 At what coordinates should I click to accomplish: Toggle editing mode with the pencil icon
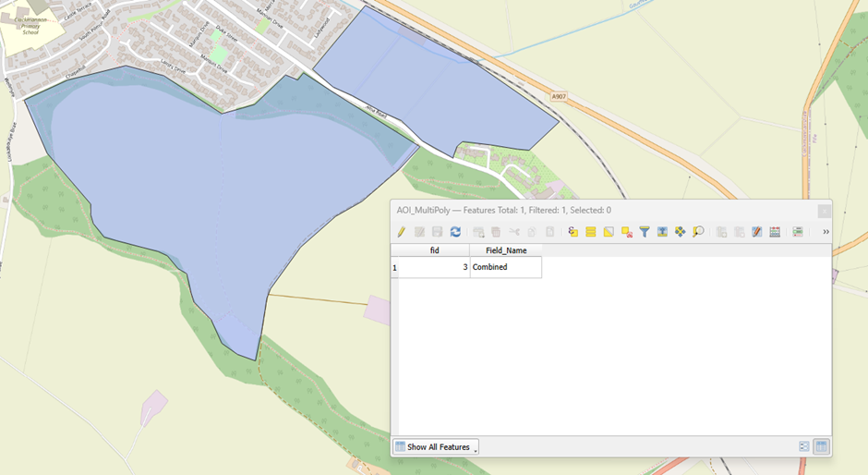pos(402,232)
